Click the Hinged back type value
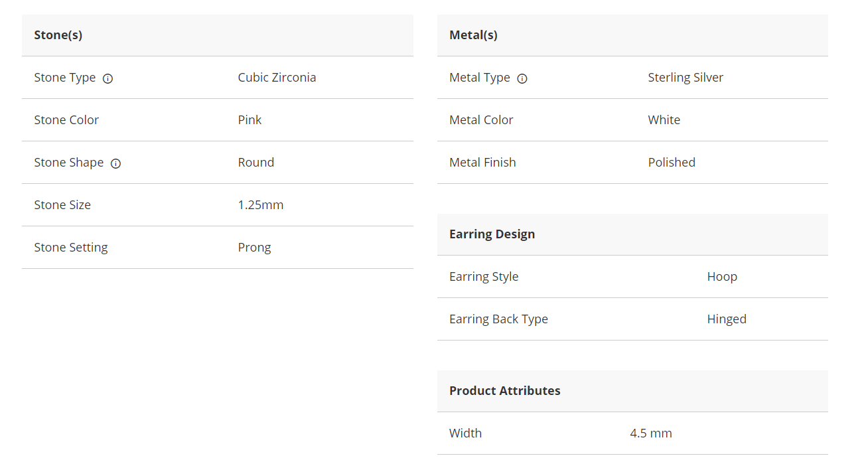The height and width of the screenshot is (462, 868). point(727,319)
